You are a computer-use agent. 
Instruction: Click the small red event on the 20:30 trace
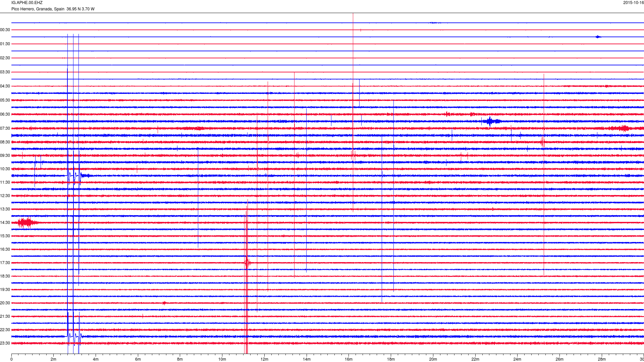pos(164,303)
